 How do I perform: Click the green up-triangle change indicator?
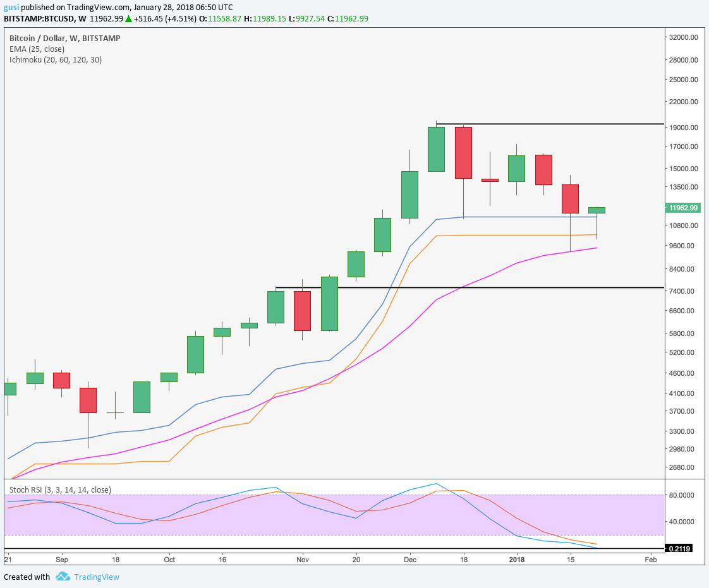pyautogui.click(x=128, y=18)
